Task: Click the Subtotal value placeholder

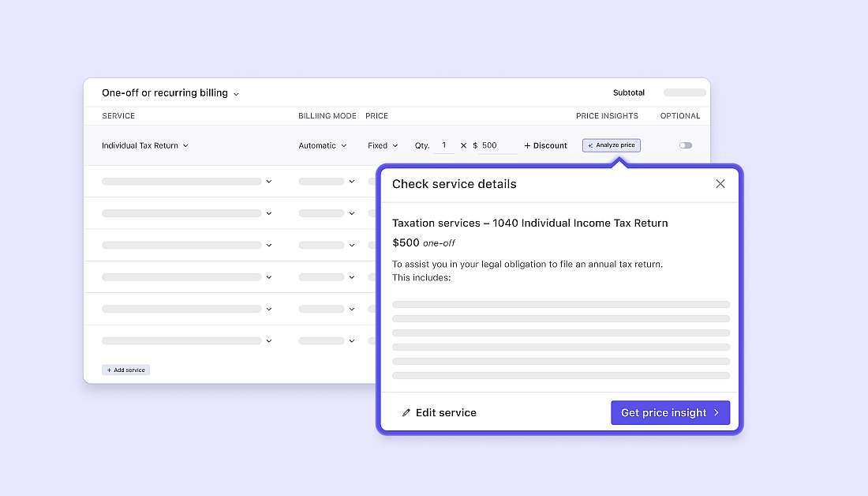Action: (x=684, y=92)
